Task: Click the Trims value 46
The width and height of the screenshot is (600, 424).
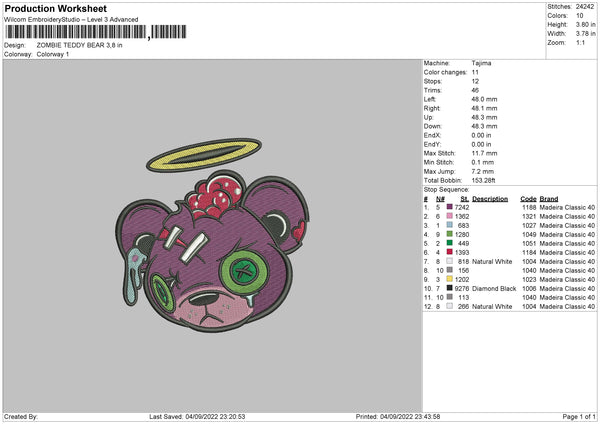Action: point(475,90)
